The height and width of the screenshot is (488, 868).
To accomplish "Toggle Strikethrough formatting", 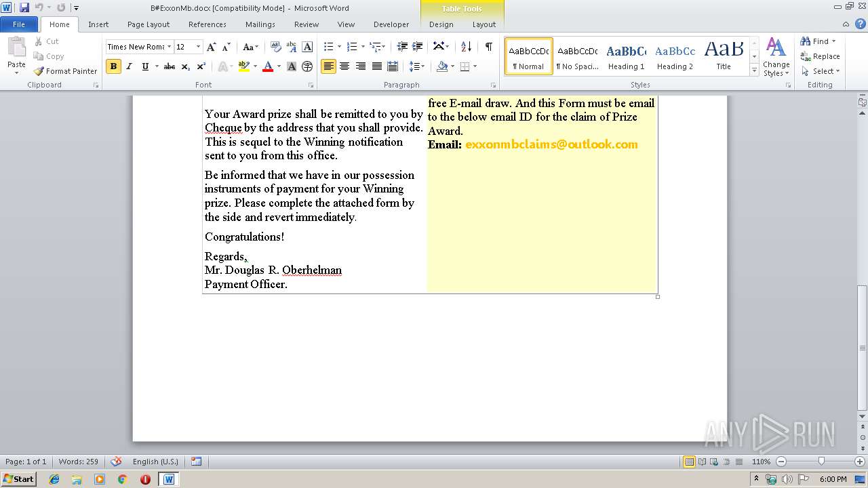I will coord(170,66).
